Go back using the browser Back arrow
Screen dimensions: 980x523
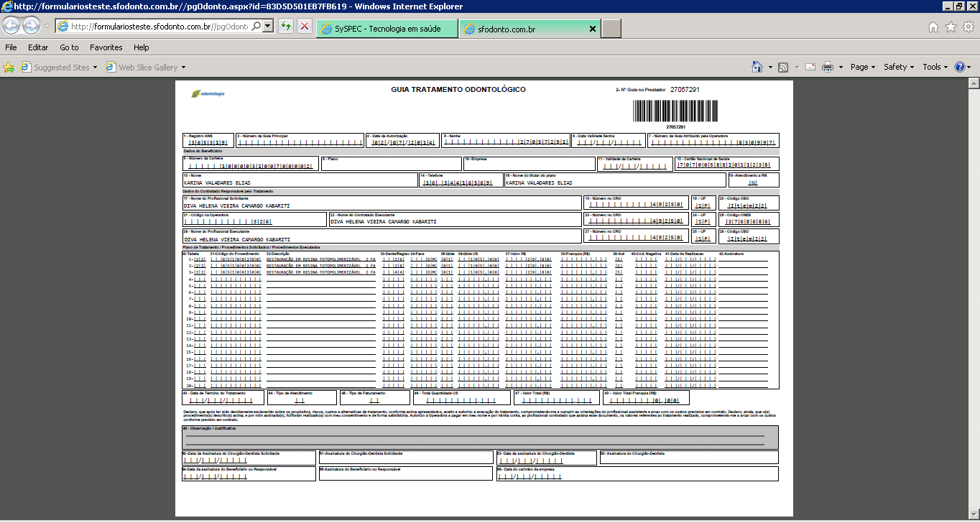click(11, 26)
